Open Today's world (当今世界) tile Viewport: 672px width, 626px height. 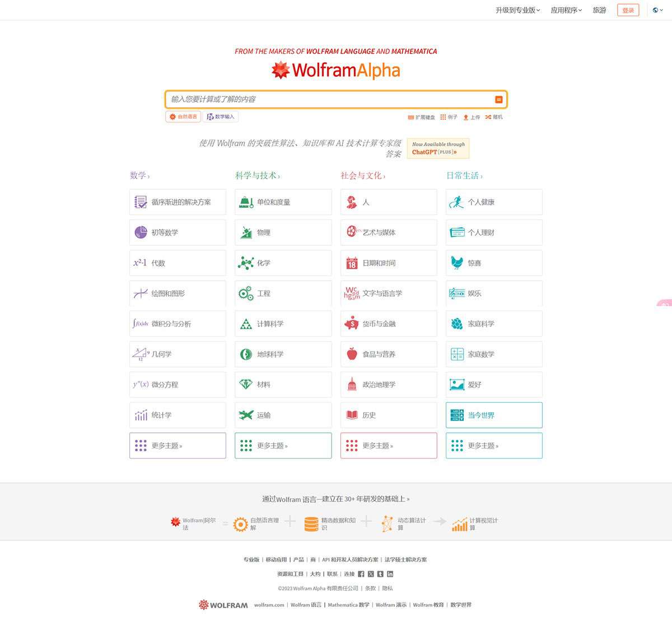point(494,415)
